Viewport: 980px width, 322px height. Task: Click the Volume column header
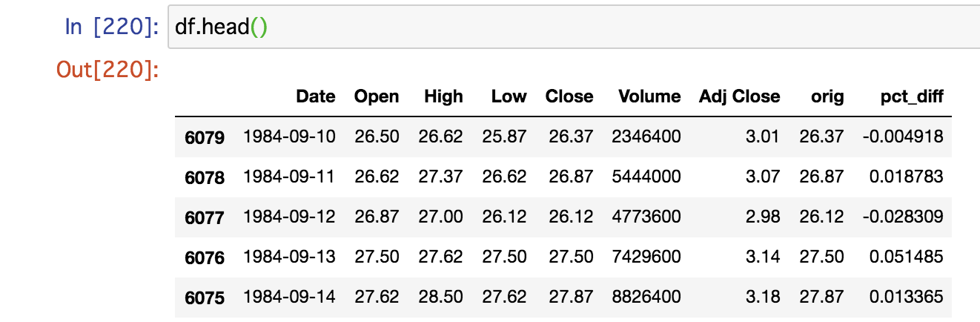[649, 96]
